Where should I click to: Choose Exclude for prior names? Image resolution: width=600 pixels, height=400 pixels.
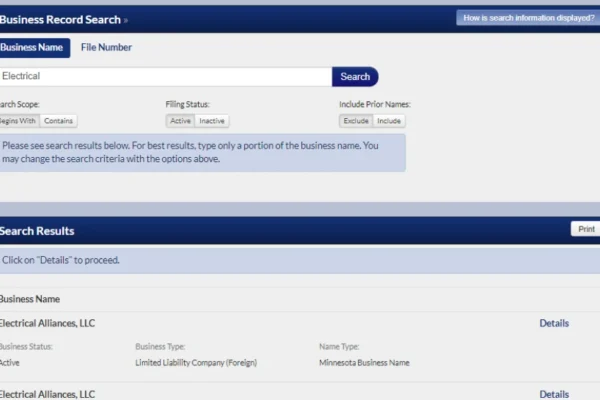(x=356, y=121)
